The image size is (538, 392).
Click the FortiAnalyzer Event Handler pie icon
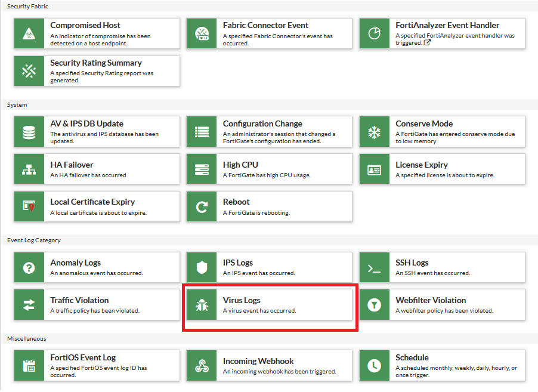pos(375,33)
